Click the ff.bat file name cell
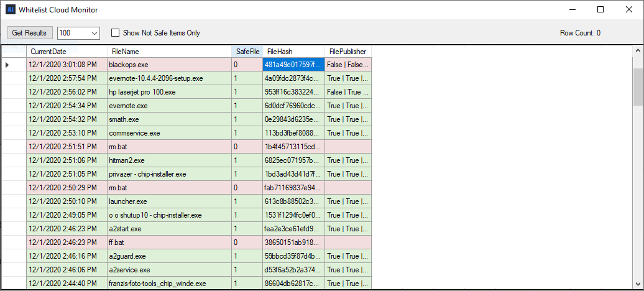Screen dimensions: 644x291 click(x=169, y=242)
